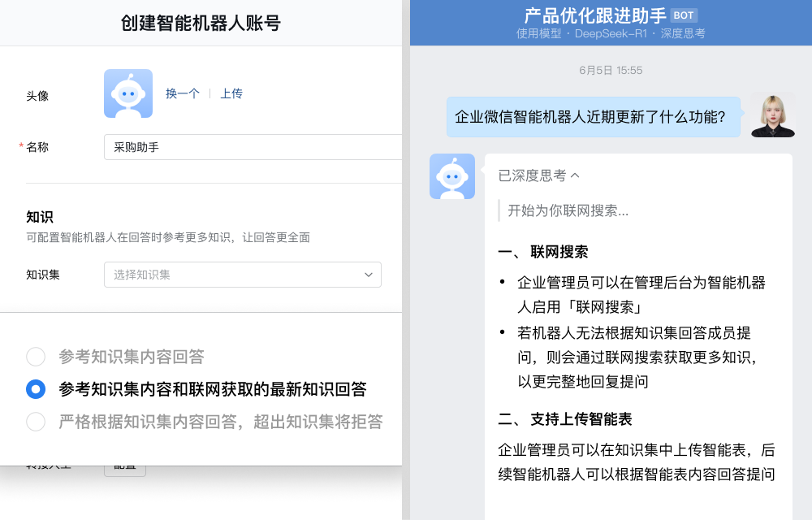Click the 创建智能机器人账号 dialog title
Viewport: 812px width, 520px height.
pos(201,23)
